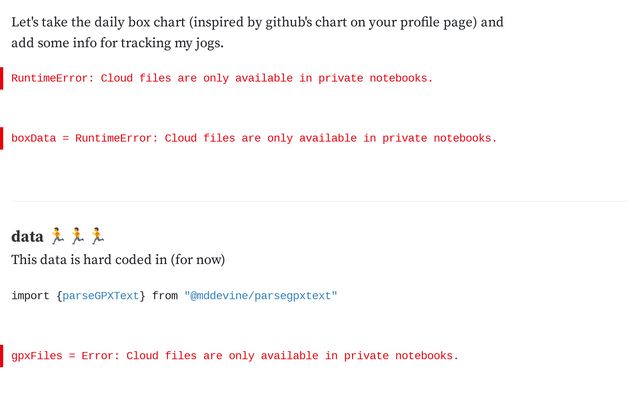This screenshot has height=400, width=640.
Task: Click the horizontal divider above data section
Action: pyautogui.click(x=320, y=201)
